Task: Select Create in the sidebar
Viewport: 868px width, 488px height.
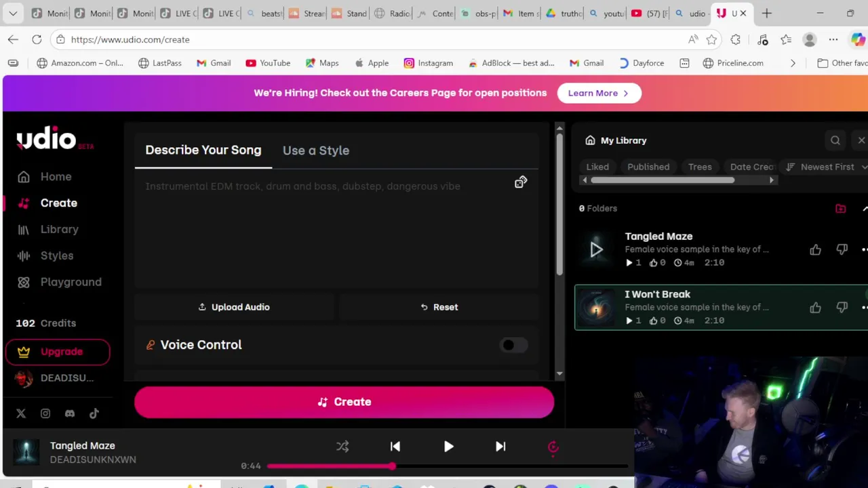Action: (47, 203)
